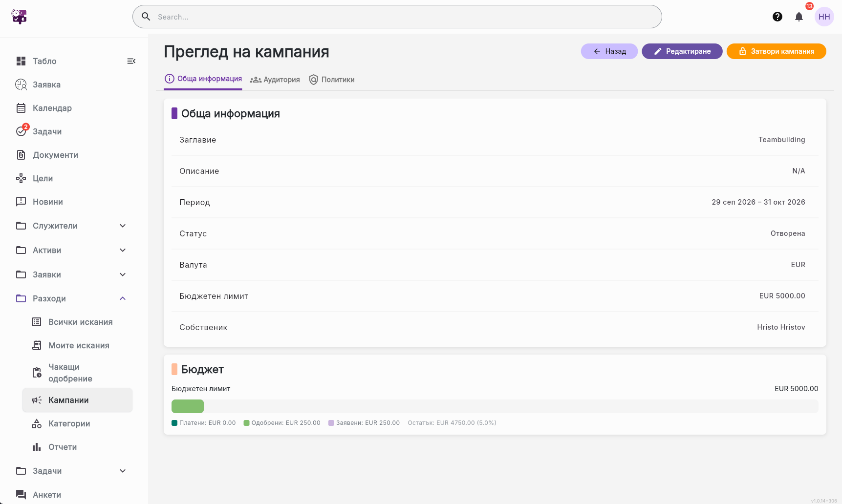Click the Задачи icon with badge 2
842x504 pixels.
[21, 131]
